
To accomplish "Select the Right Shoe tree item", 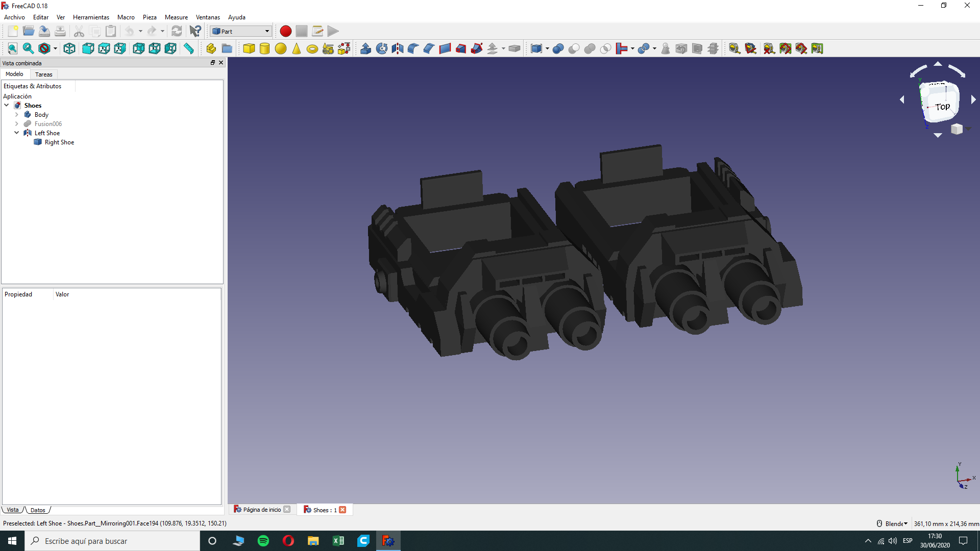I will [59, 142].
